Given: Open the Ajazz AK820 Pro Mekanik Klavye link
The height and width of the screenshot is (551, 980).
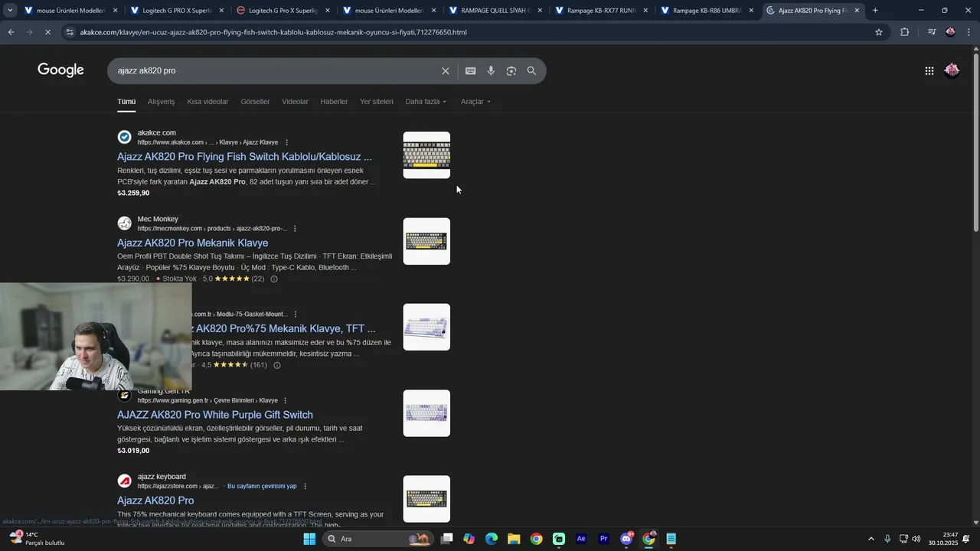Looking at the screenshot, I should (x=192, y=243).
